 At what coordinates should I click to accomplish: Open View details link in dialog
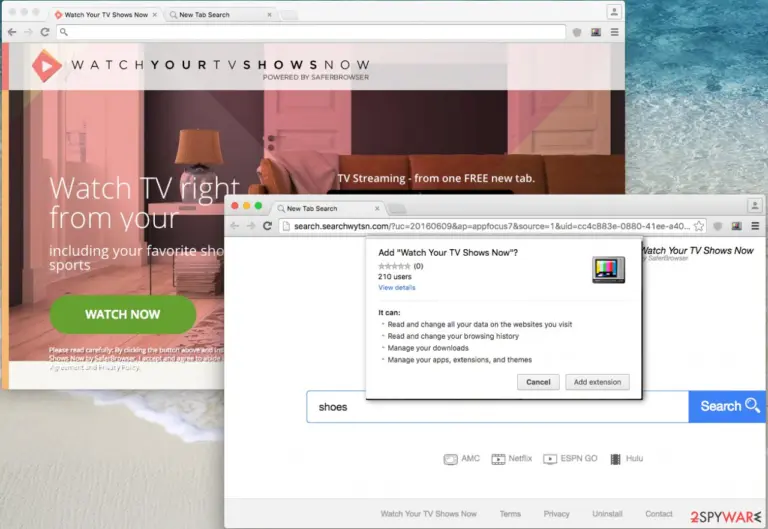coord(397,288)
